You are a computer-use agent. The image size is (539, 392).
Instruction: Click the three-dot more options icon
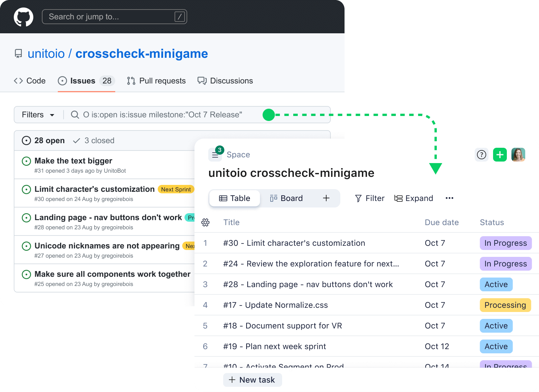449,198
